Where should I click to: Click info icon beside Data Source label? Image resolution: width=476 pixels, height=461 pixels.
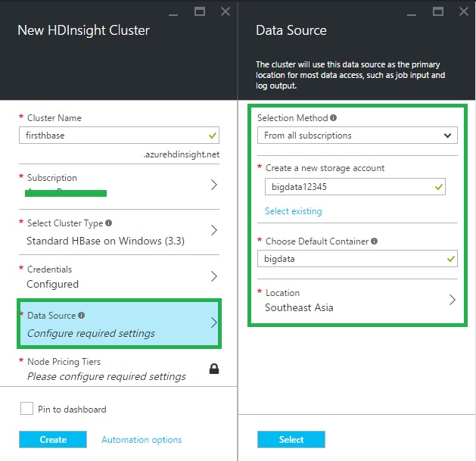pos(81,316)
